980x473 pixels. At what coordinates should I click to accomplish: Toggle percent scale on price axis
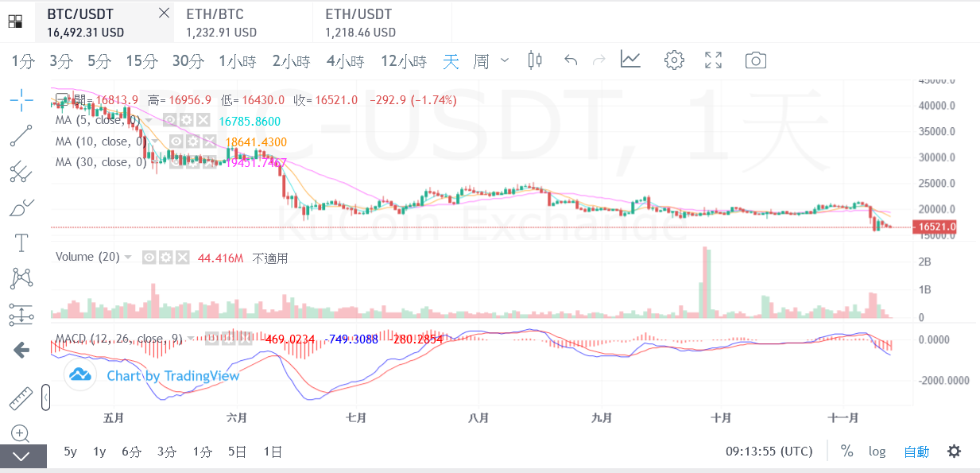(x=846, y=452)
